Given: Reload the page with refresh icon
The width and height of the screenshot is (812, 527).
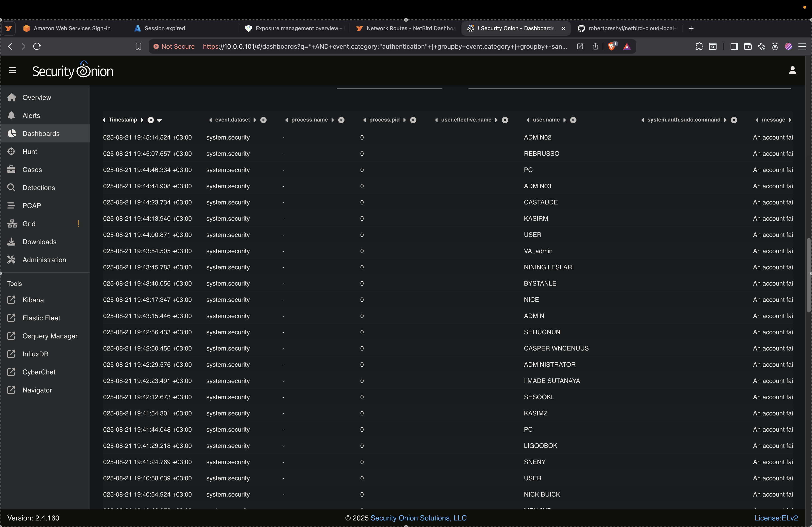Looking at the screenshot, I should 37,46.
